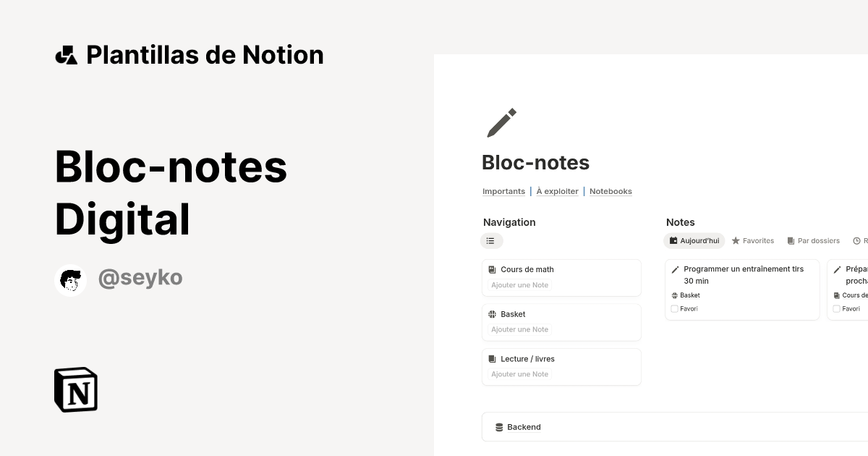Click the pencil page icon above Bloc-notes title

[x=501, y=122]
